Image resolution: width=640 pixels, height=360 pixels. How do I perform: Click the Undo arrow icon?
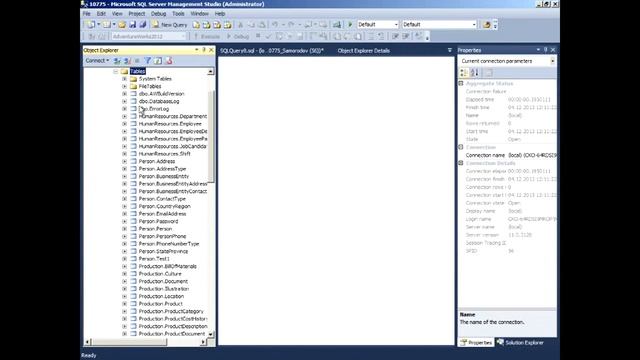click(x=275, y=25)
